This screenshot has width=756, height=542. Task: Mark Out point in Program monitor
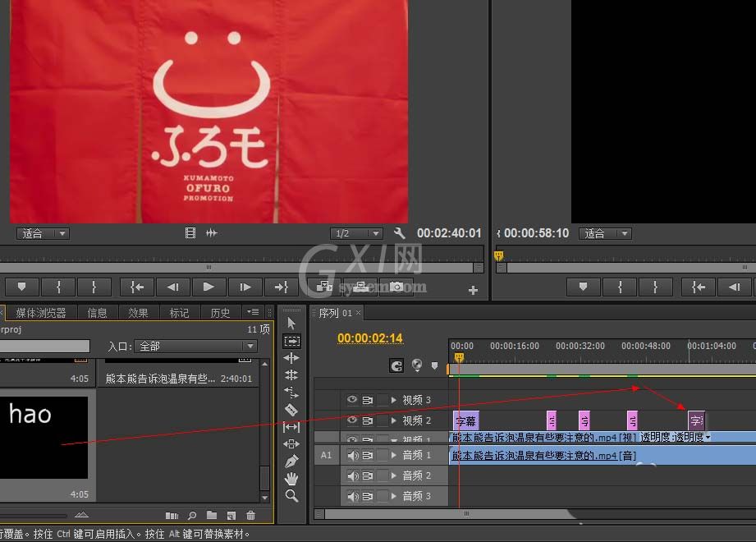pos(655,287)
